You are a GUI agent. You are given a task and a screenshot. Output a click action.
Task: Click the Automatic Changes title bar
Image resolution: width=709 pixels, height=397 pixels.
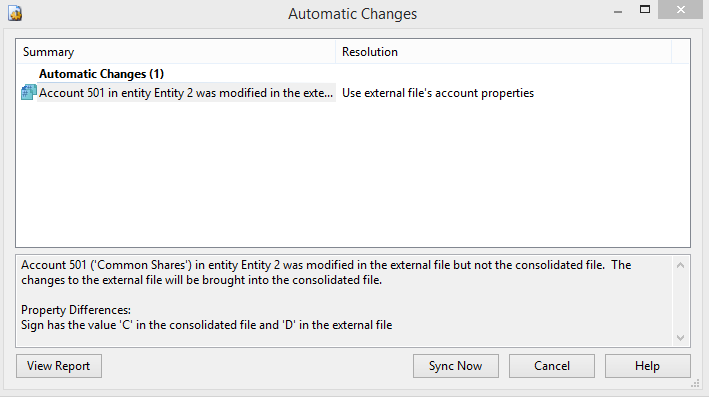click(353, 14)
